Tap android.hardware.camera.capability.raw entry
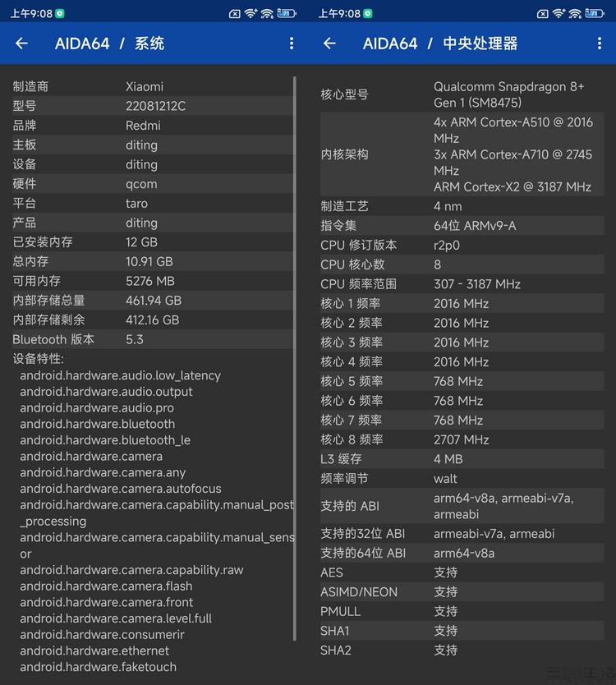The image size is (616, 685). (x=131, y=570)
